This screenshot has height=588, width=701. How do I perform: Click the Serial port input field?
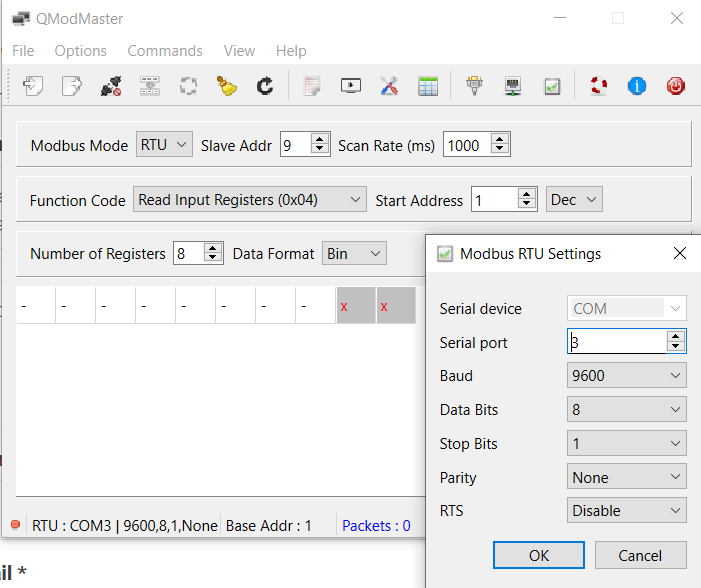(x=617, y=342)
